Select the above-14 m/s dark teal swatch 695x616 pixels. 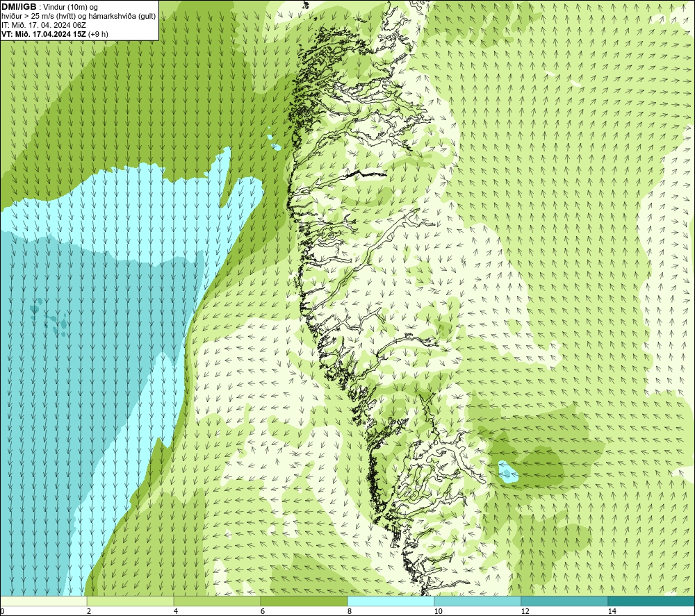(651, 601)
